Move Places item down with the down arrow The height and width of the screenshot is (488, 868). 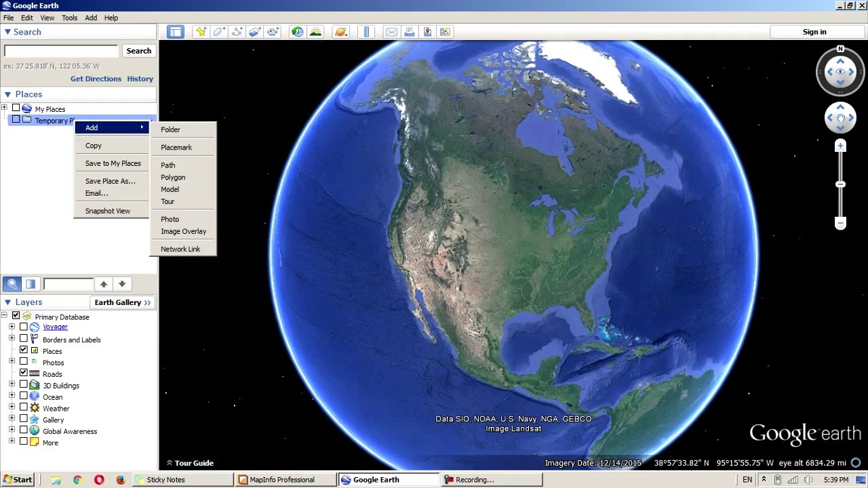122,284
